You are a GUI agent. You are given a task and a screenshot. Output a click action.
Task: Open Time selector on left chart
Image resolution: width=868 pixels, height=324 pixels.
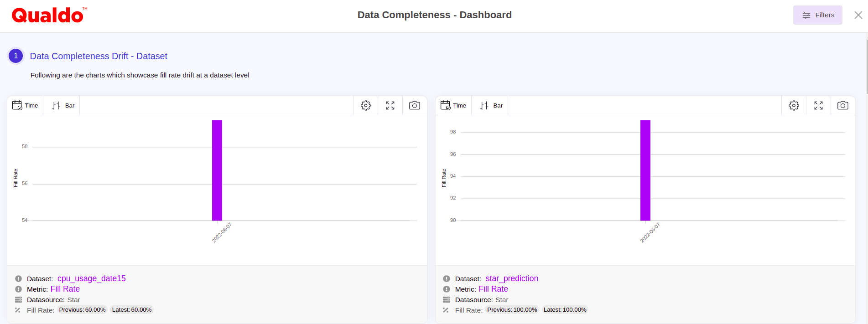(x=26, y=106)
